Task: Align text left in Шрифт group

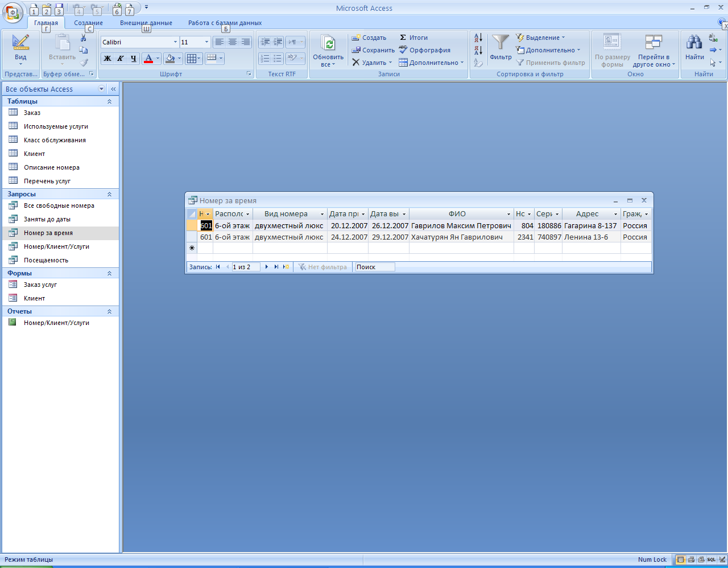Action: pos(219,42)
